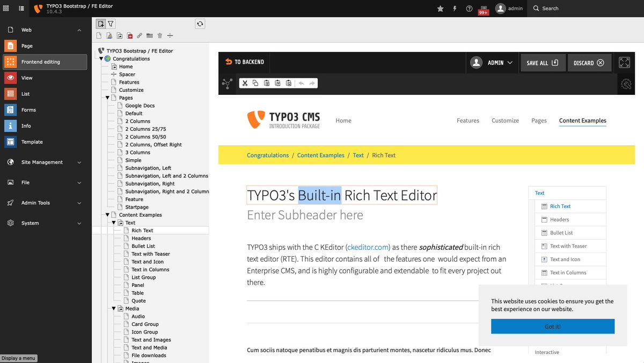This screenshot has height=363, width=644.
Task: Select the backend user section page icon
Action: tap(109, 36)
